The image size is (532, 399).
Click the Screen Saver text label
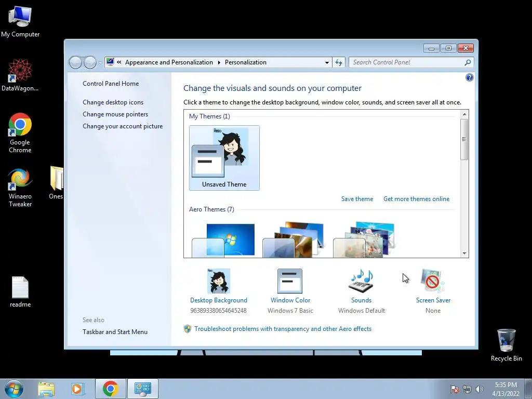[x=433, y=300]
